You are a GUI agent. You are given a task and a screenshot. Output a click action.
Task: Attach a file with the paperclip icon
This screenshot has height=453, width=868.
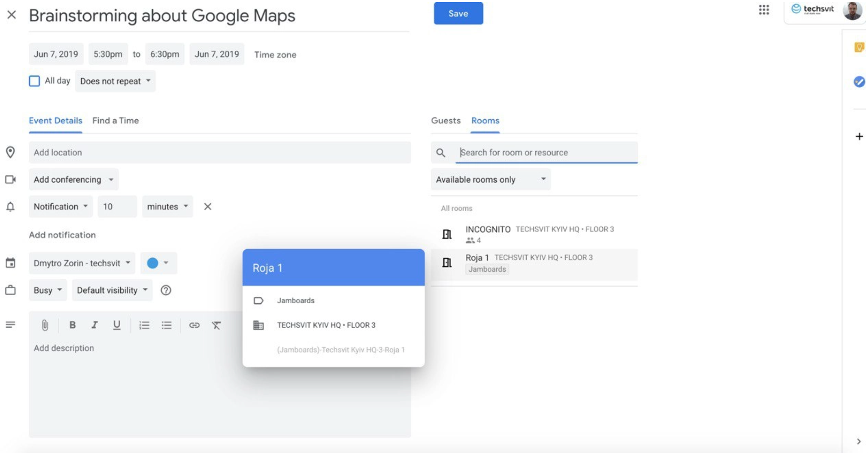coord(45,325)
